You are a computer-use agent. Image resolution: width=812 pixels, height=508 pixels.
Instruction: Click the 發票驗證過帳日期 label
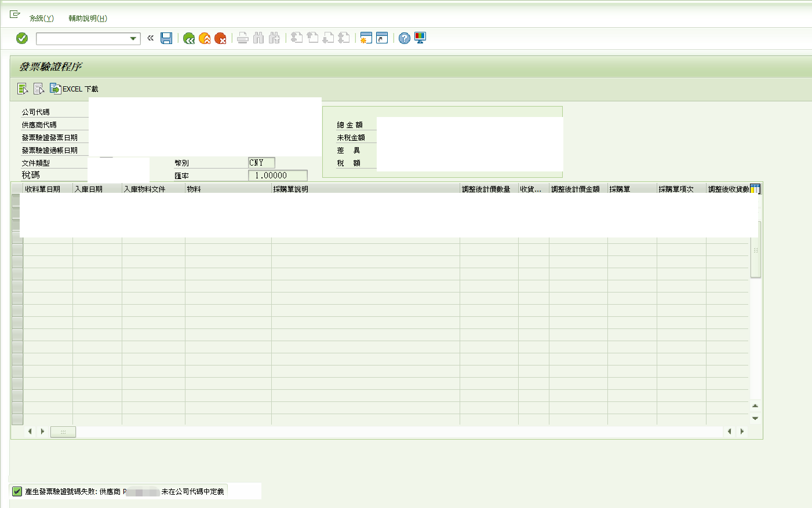(x=50, y=150)
